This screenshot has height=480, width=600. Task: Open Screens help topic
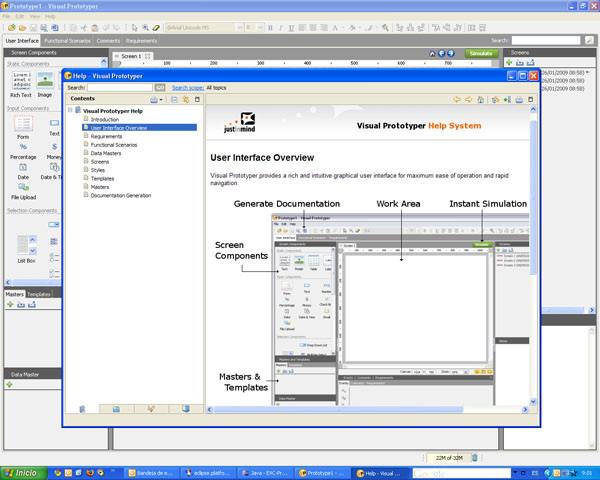pyautogui.click(x=99, y=162)
